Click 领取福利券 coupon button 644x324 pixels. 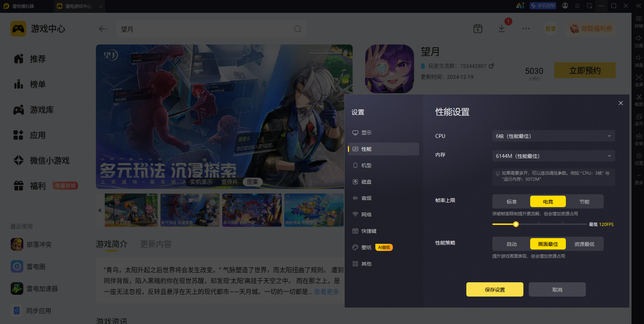[x=591, y=29]
